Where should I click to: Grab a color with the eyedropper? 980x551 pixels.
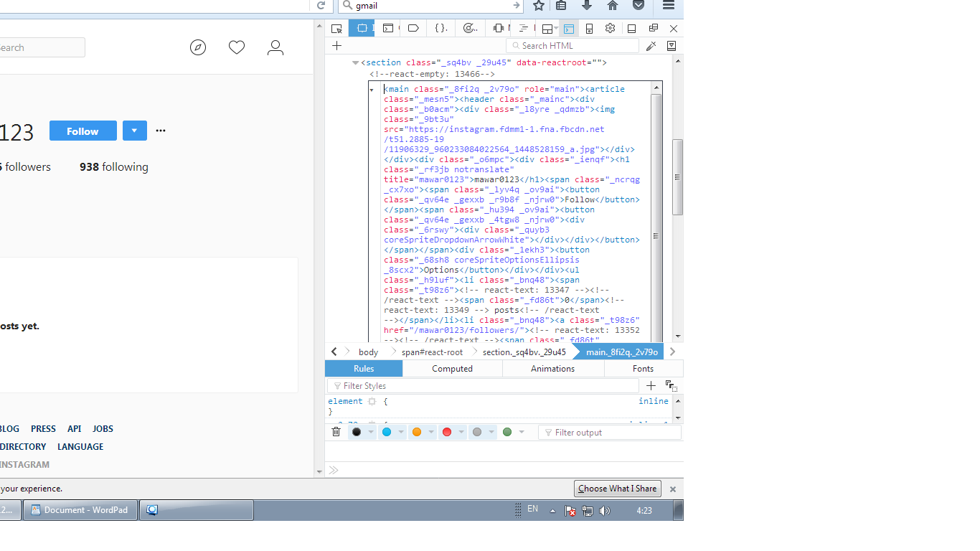click(651, 46)
